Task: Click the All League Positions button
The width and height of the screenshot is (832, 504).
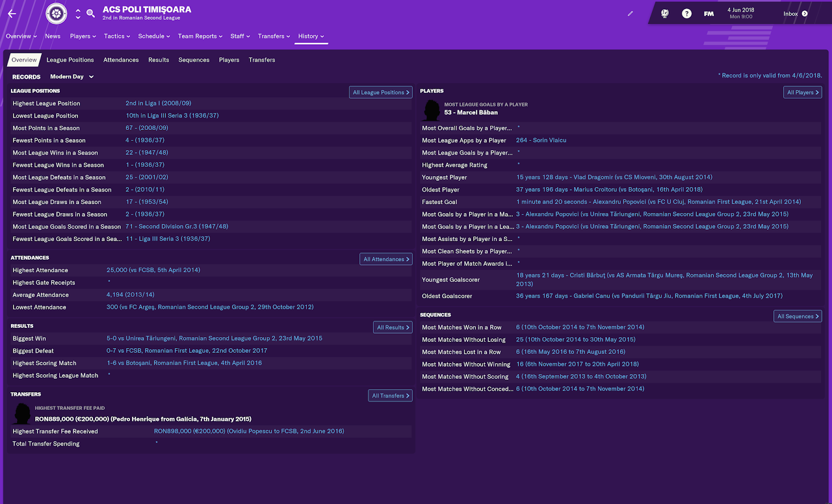Action: pos(381,92)
